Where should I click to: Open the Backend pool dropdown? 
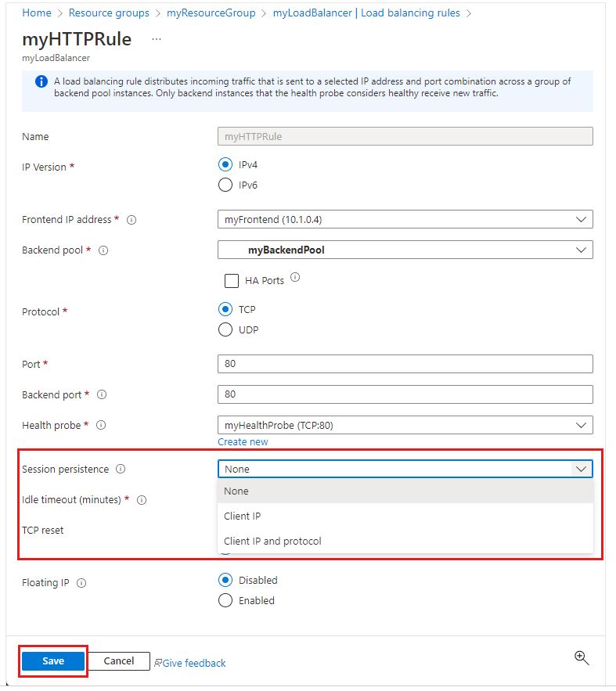pyautogui.click(x=405, y=250)
